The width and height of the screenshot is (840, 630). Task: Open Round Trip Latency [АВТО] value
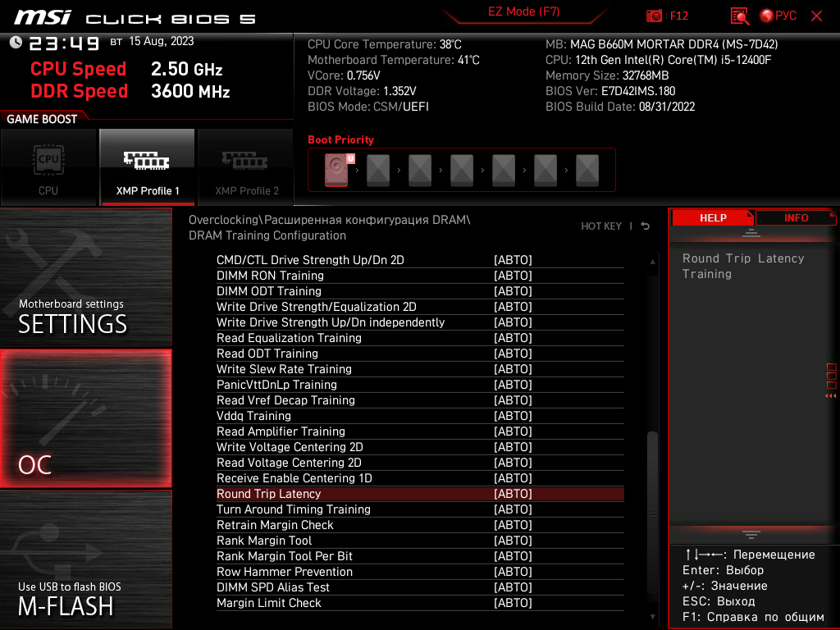[x=513, y=494]
